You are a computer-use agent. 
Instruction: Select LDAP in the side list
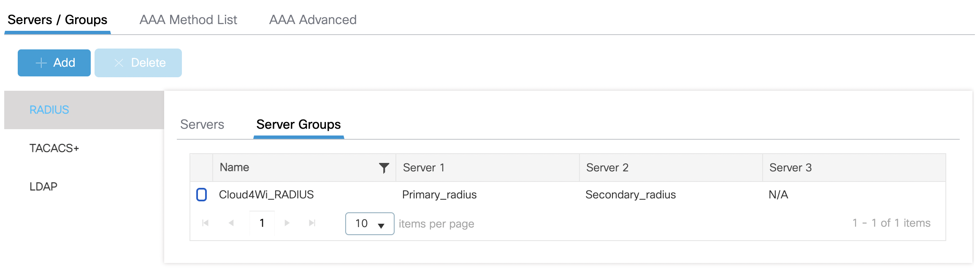pos(43,187)
